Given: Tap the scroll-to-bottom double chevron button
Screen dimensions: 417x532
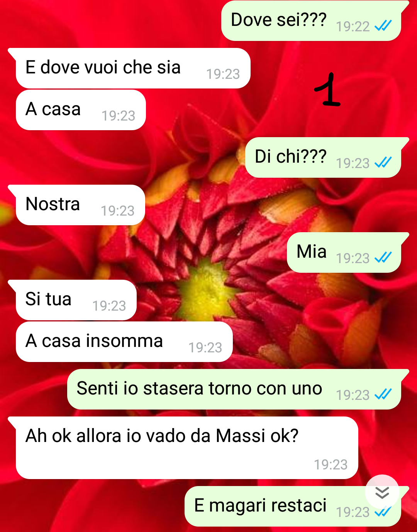Looking at the screenshot, I should tap(382, 492).
